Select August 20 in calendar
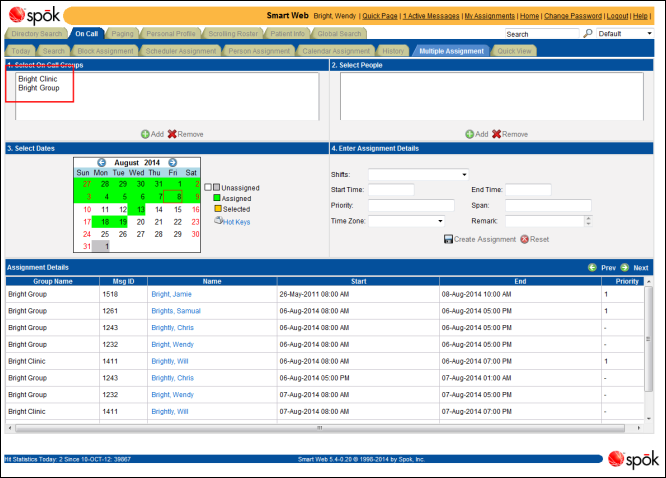666x478 pixels. (x=140, y=222)
